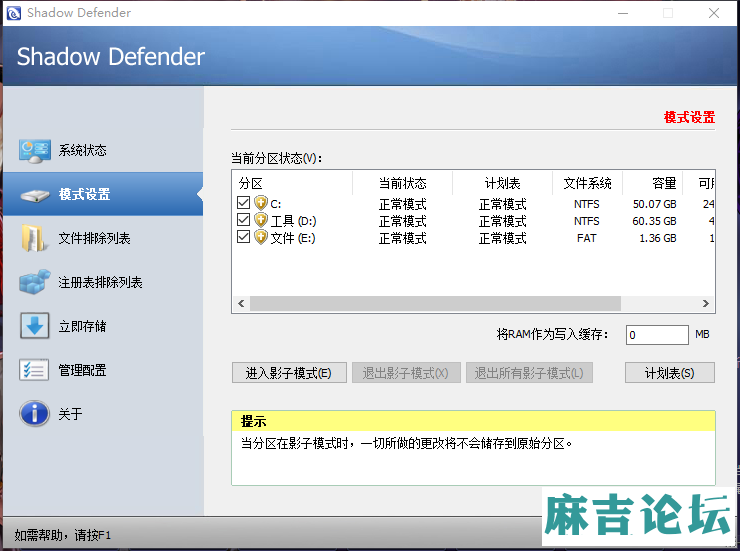Sort by the 文件系统 column header
Image resolution: width=740 pixels, height=551 pixels.
(x=588, y=183)
